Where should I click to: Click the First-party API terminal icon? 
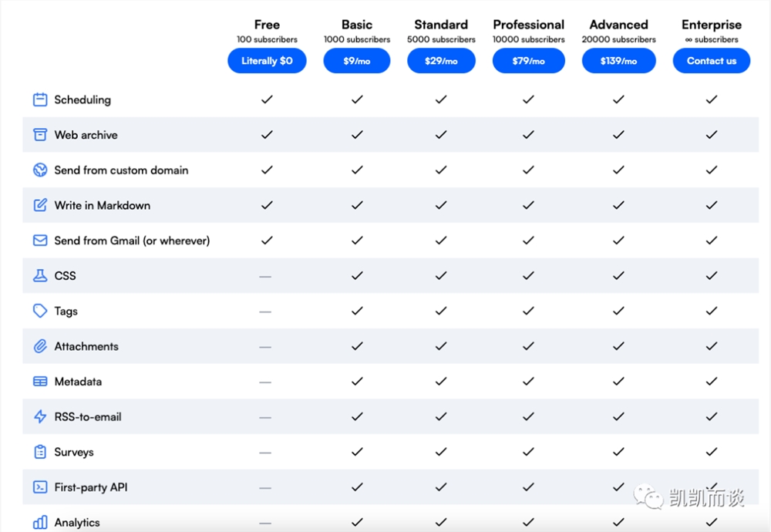[40, 487]
